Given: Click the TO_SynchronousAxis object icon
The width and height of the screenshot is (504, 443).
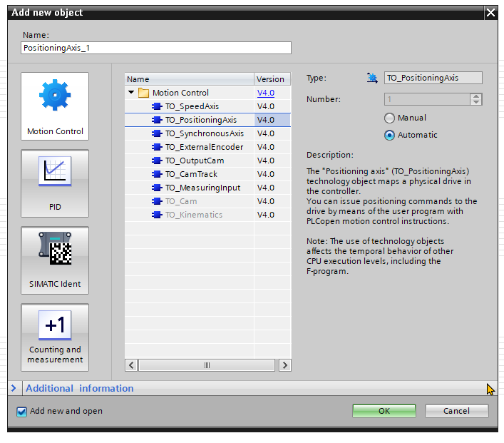Looking at the screenshot, I should (157, 133).
